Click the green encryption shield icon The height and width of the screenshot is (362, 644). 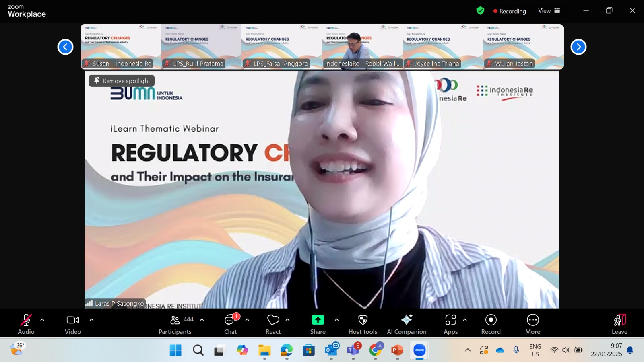480,11
